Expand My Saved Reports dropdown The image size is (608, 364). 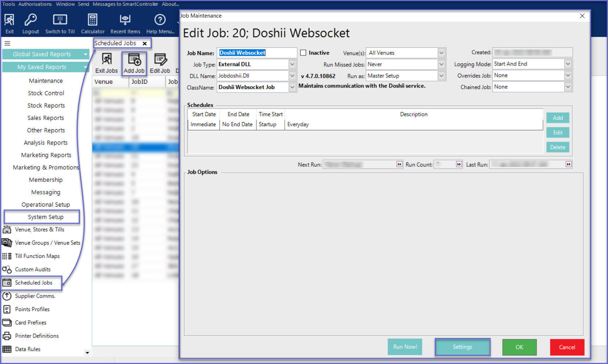85,67
